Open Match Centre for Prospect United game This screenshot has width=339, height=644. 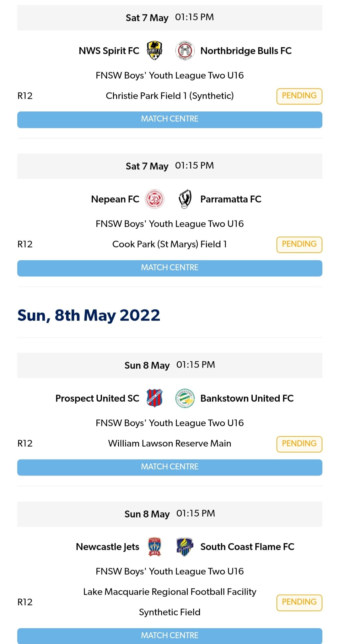[169, 467]
